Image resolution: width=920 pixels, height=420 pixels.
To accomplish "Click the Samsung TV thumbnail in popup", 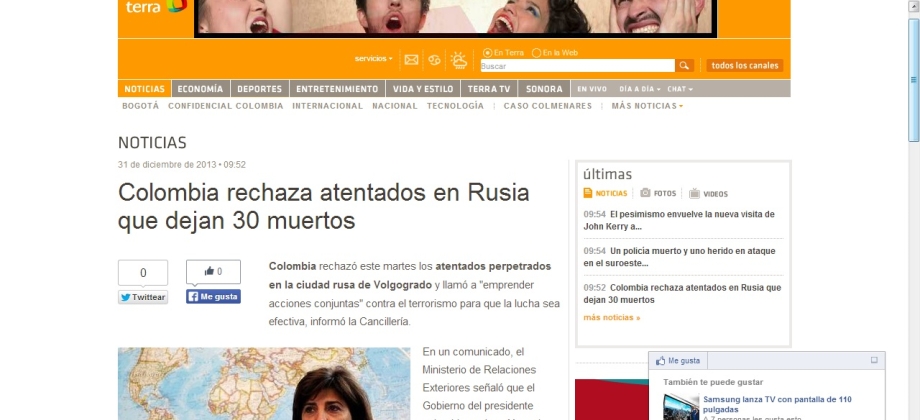I will 681,407.
